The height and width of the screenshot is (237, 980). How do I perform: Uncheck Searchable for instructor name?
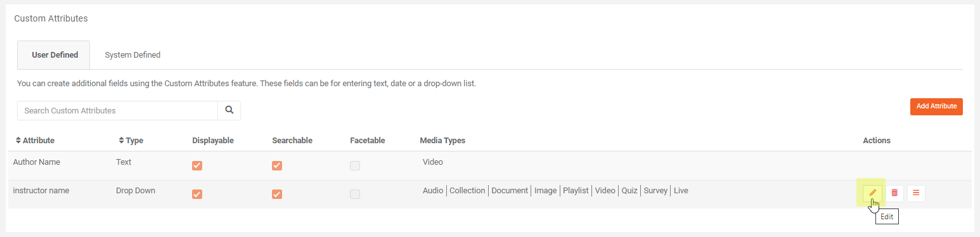tap(277, 194)
